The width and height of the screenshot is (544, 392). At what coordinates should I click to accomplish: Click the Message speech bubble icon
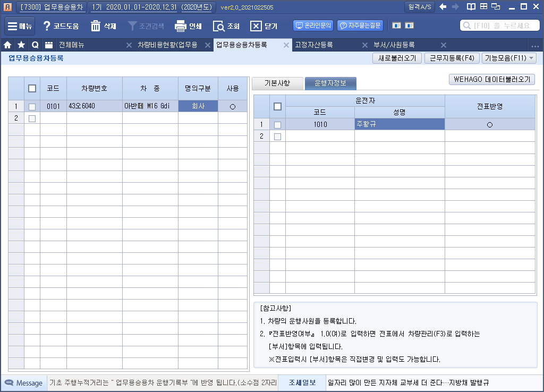click(x=9, y=382)
